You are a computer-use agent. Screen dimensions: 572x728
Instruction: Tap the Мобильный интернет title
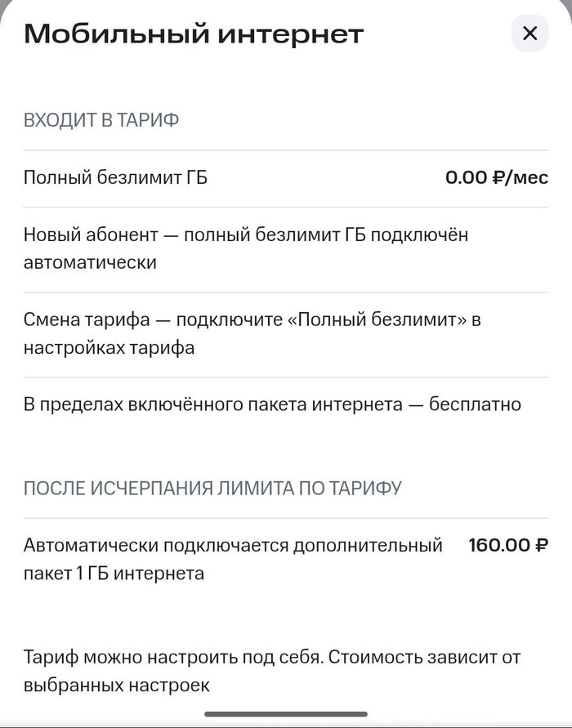[x=194, y=34]
